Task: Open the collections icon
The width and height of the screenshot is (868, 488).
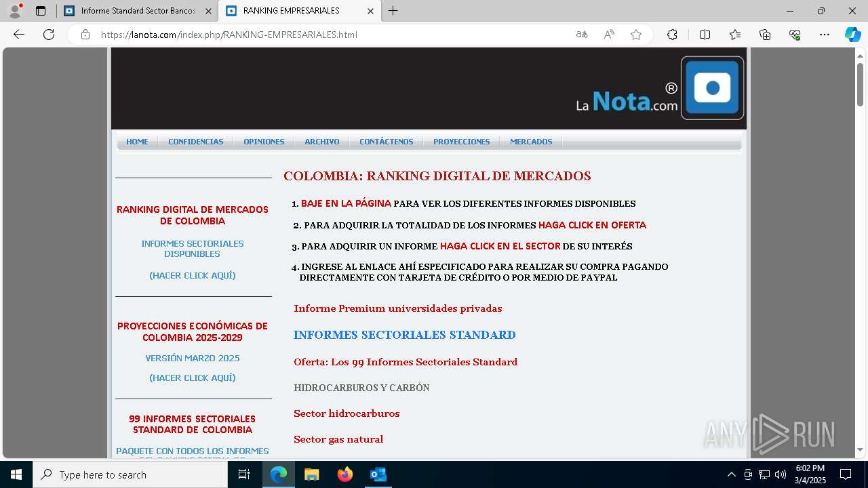Action: (x=765, y=35)
